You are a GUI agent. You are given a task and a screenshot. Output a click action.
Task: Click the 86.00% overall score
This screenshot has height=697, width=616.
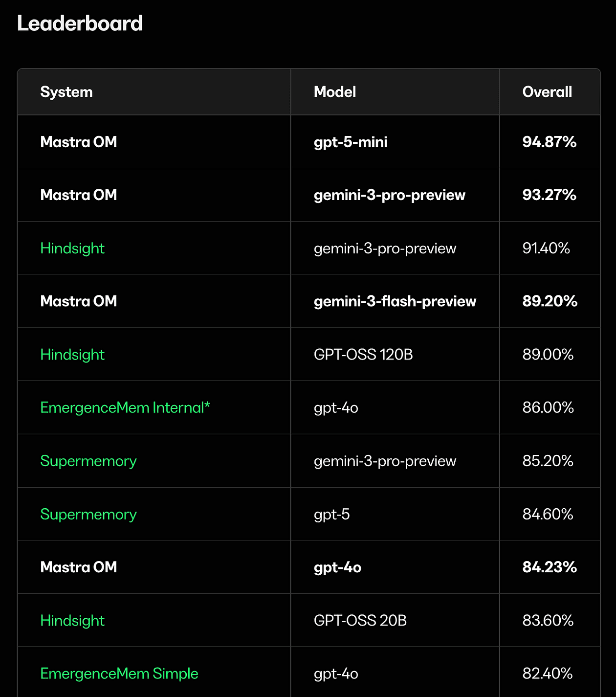coord(548,408)
